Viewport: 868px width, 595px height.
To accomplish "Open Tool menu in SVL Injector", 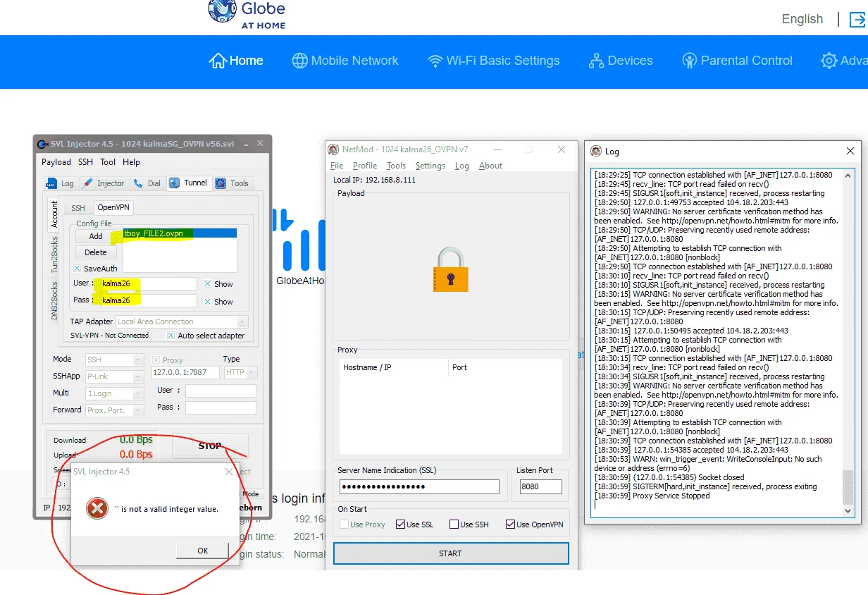I will pyautogui.click(x=108, y=162).
